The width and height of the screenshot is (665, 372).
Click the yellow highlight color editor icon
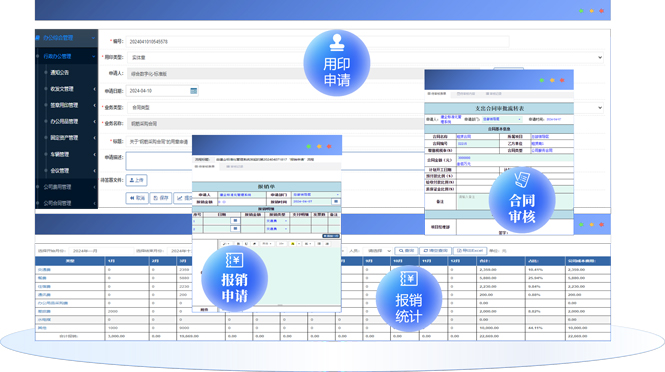[x=293, y=244]
